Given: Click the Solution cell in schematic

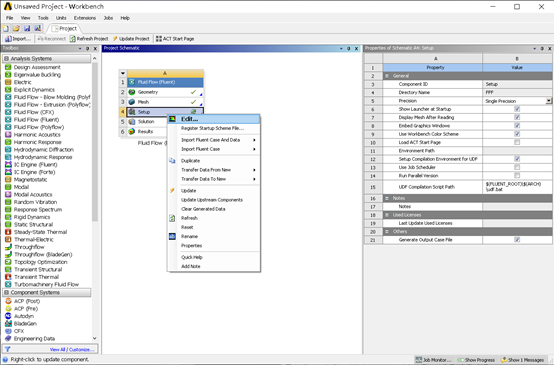Looking at the screenshot, I should [146, 122].
